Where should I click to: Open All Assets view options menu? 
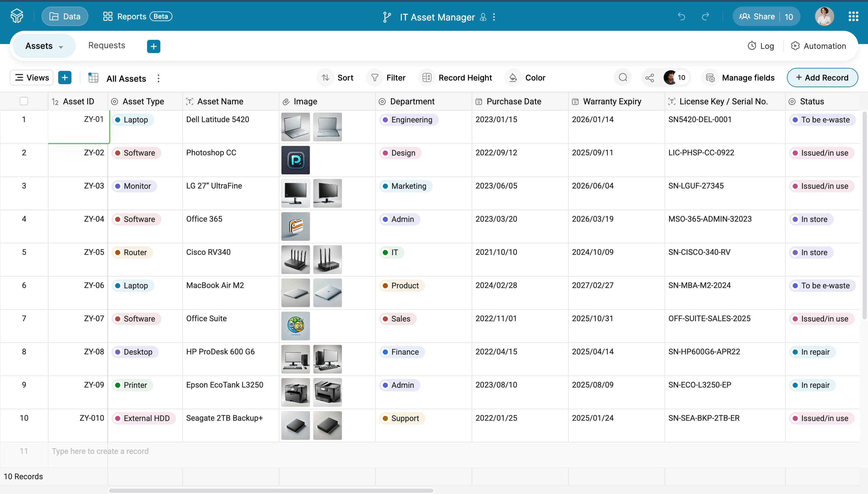point(158,78)
